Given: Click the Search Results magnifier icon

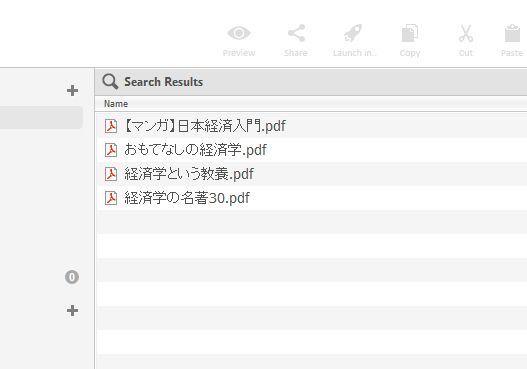Looking at the screenshot, I should pos(110,82).
